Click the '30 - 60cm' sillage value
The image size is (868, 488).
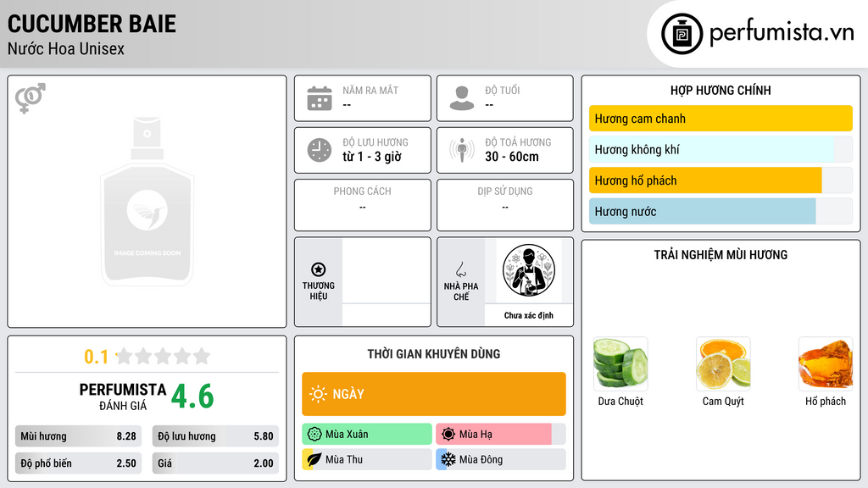pyautogui.click(x=512, y=157)
